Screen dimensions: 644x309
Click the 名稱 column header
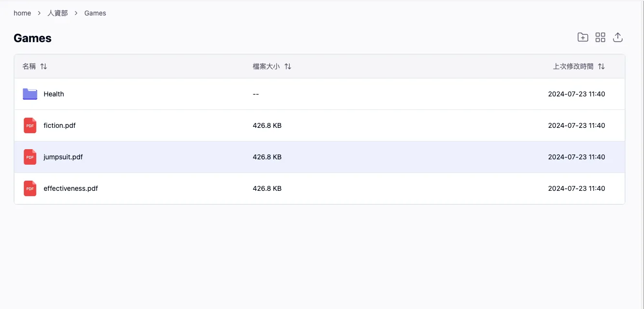(x=29, y=66)
